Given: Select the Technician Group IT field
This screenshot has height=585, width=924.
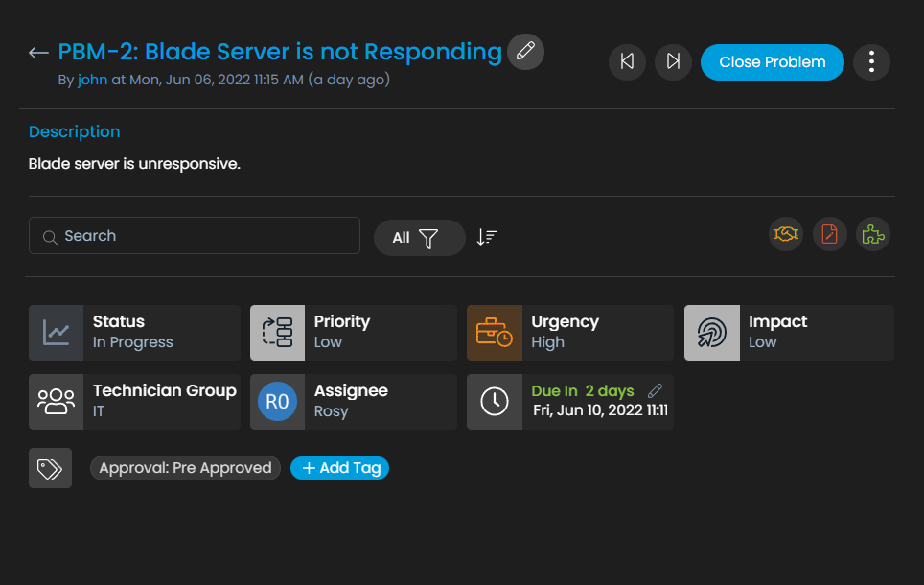Looking at the screenshot, I should point(134,402).
